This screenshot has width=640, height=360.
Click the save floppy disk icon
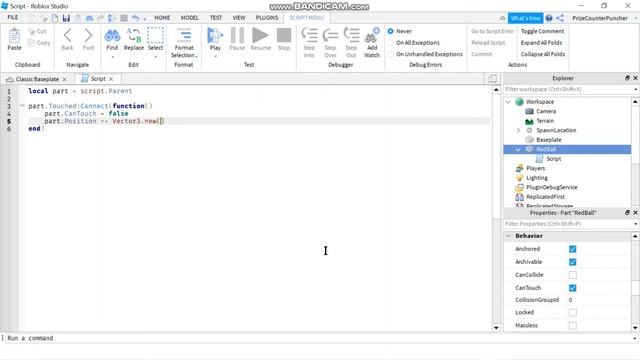66,18
